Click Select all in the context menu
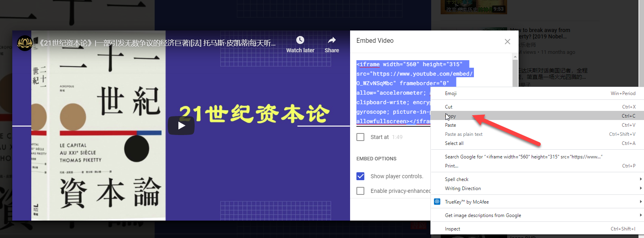The image size is (644, 238). tap(537, 143)
